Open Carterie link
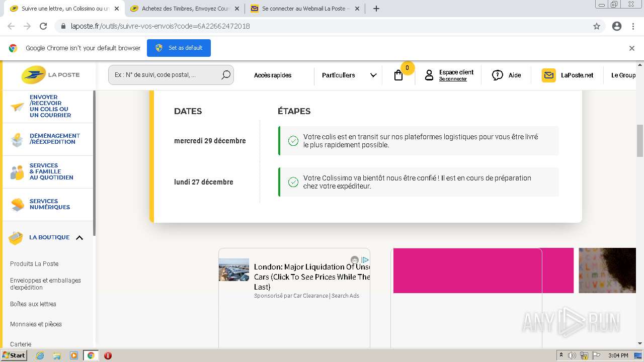644x362 pixels. pyautogui.click(x=21, y=344)
